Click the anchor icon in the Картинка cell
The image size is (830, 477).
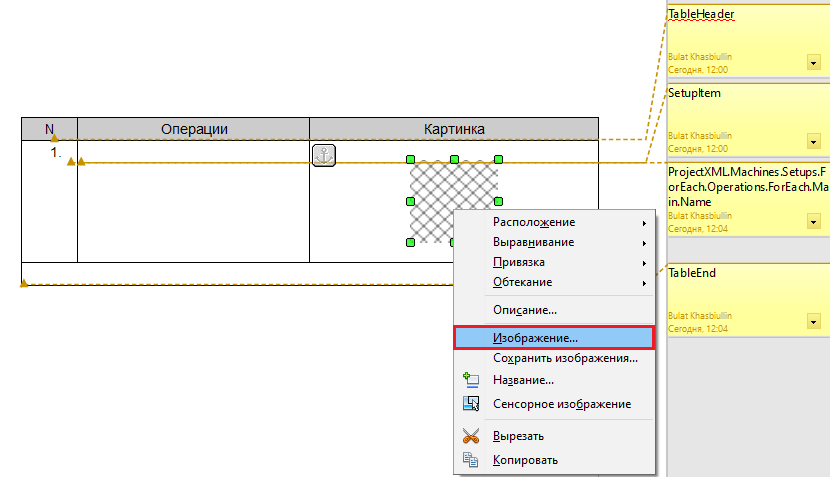324,155
